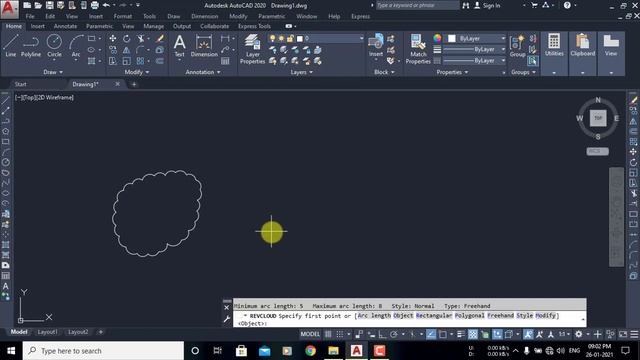Toggle object snap tracking in status bar

point(431,334)
